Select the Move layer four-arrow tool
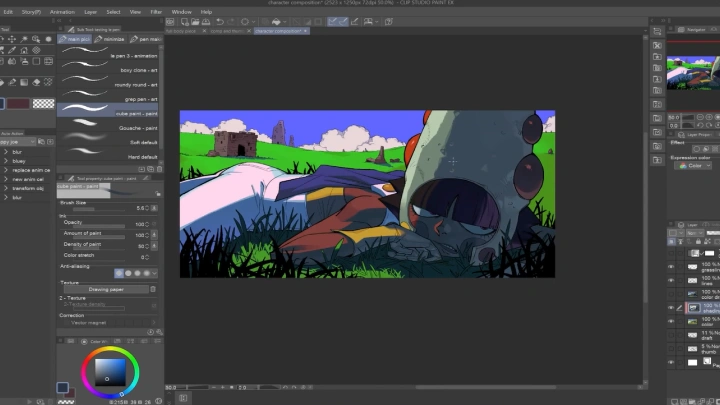 [12, 39]
